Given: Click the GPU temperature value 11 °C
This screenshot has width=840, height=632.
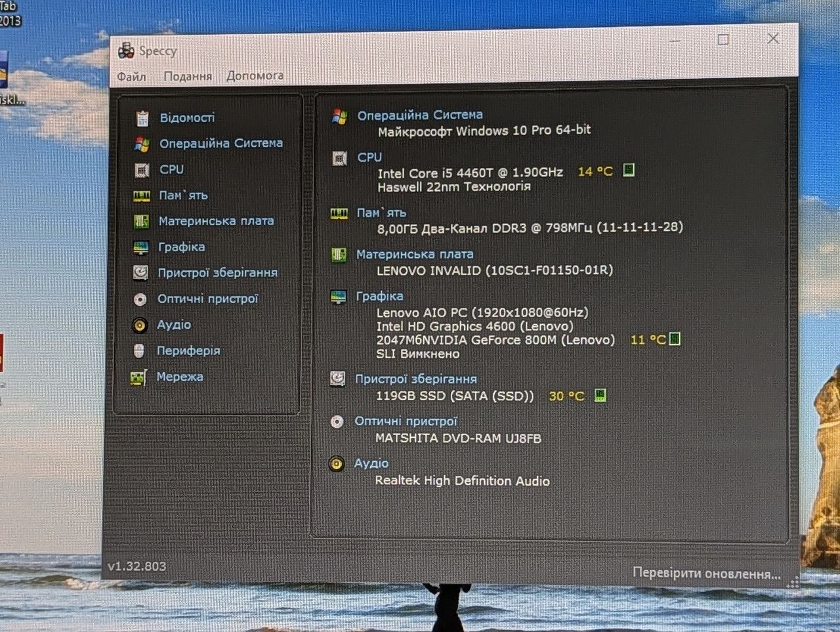Looking at the screenshot, I should [x=648, y=339].
